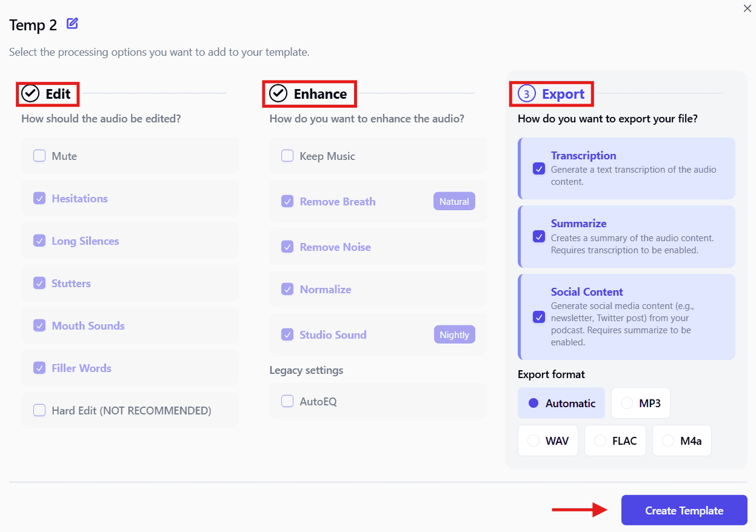The height and width of the screenshot is (532, 756).
Task: Click the Edit step checkmark icon
Action: click(x=30, y=93)
